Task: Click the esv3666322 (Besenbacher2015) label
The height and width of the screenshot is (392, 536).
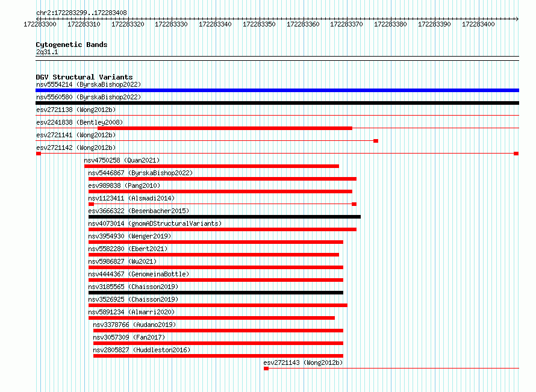Action: pos(139,211)
